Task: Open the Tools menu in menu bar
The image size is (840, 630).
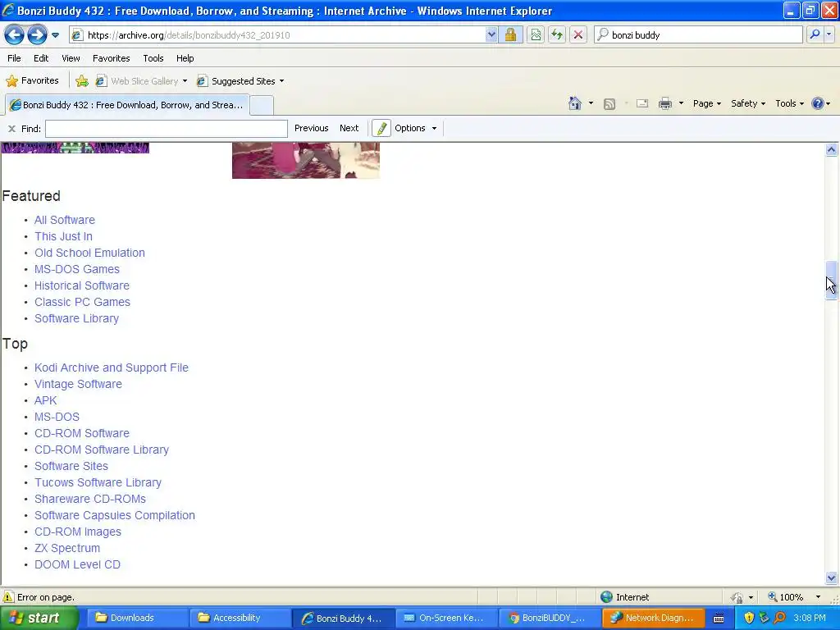Action: point(153,58)
